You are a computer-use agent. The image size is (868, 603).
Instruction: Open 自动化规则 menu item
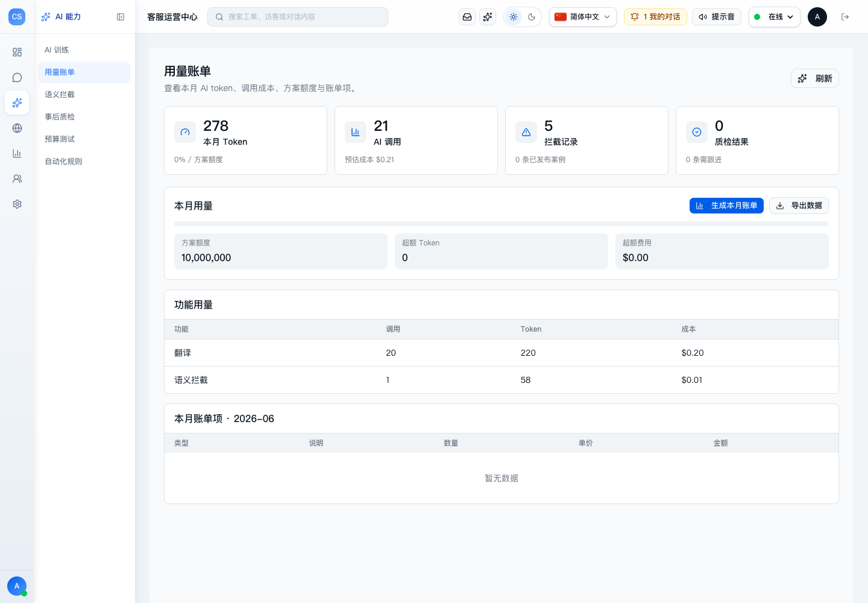84,162
